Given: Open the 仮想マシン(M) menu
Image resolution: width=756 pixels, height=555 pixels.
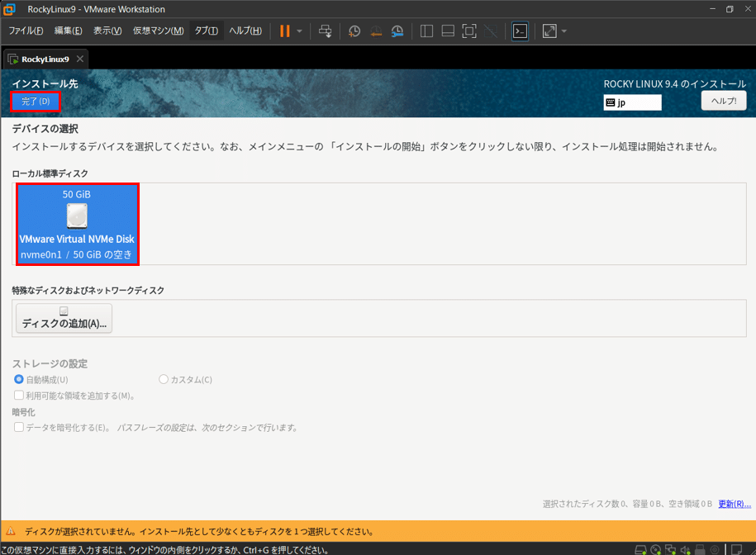Looking at the screenshot, I should coord(158,31).
